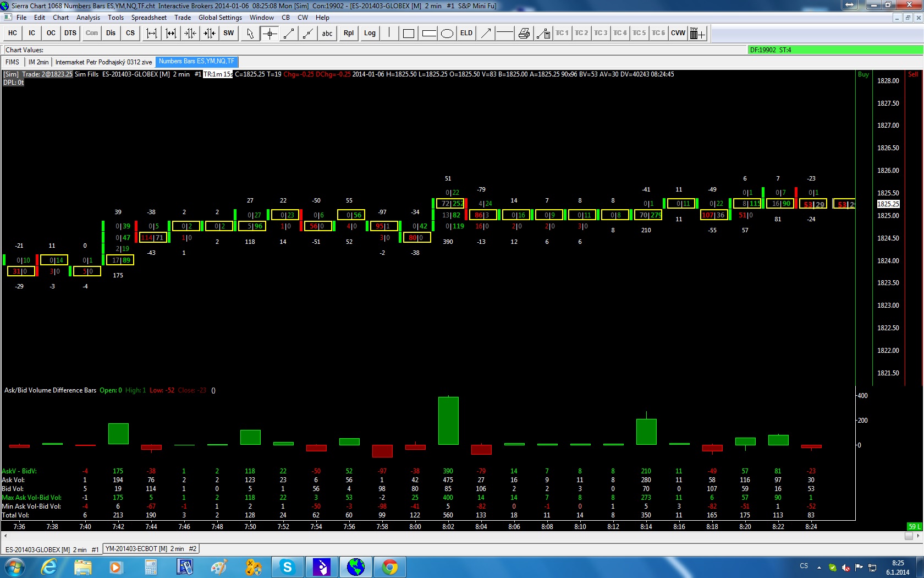Screen dimensions: 924x578
Task: Click the Sell label on the trade DOM
Action: coord(913,74)
